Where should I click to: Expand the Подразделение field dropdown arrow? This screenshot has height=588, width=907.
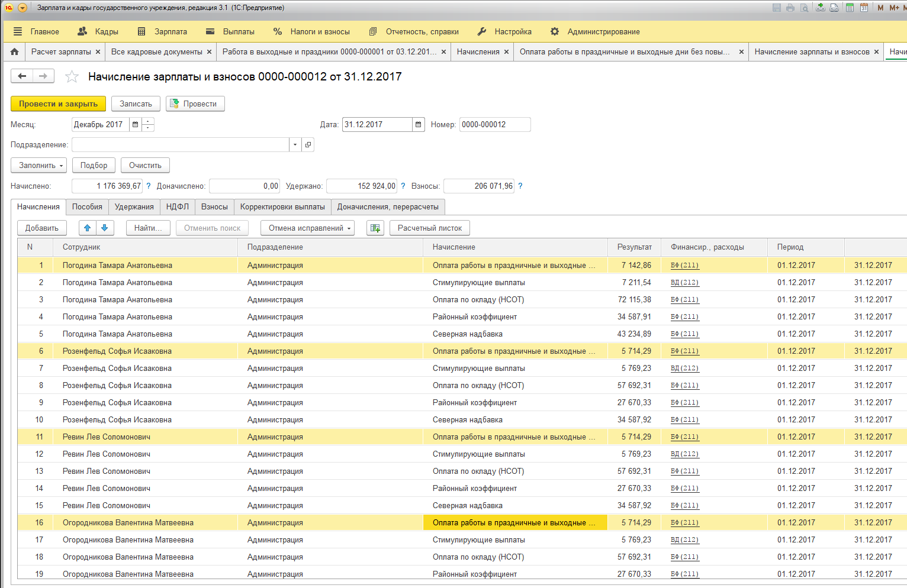295,144
